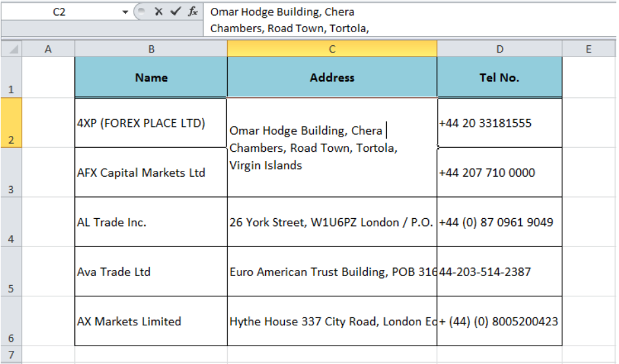
Task: Click the Select All corner triangle
Action: click(11, 49)
